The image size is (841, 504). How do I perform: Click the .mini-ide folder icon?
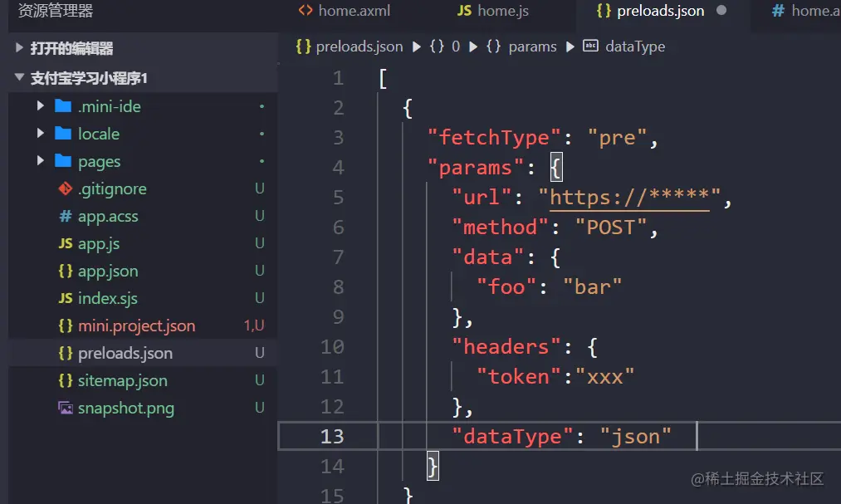click(63, 106)
